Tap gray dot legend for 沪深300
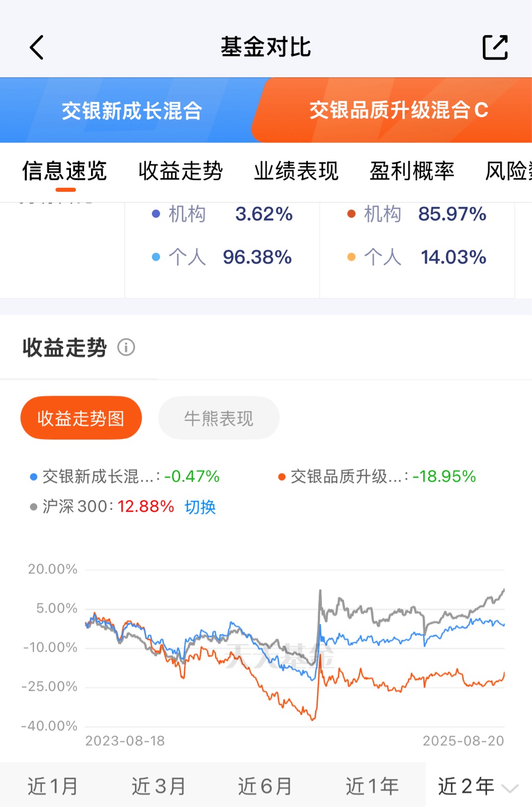The image size is (532, 807). 34,507
